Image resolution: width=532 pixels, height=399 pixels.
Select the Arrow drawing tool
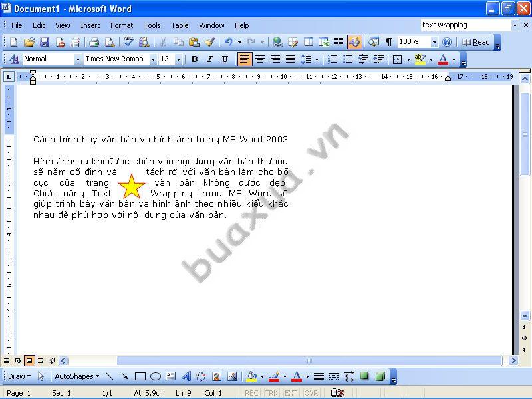[x=124, y=376]
